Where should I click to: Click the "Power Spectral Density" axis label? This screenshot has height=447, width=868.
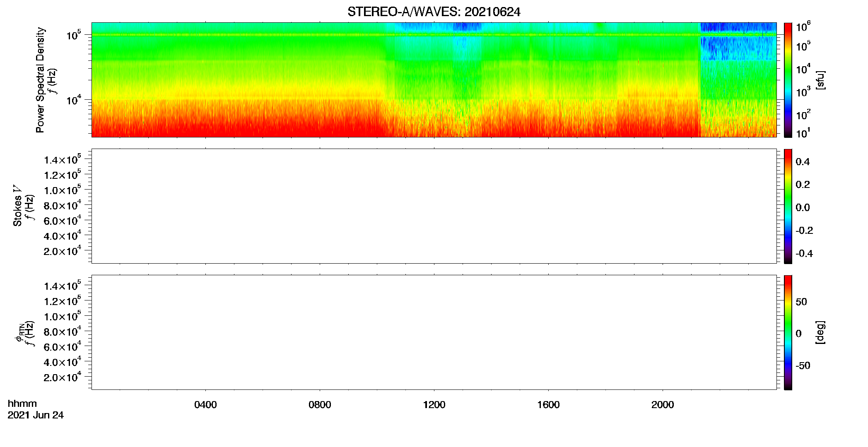[40, 80]
